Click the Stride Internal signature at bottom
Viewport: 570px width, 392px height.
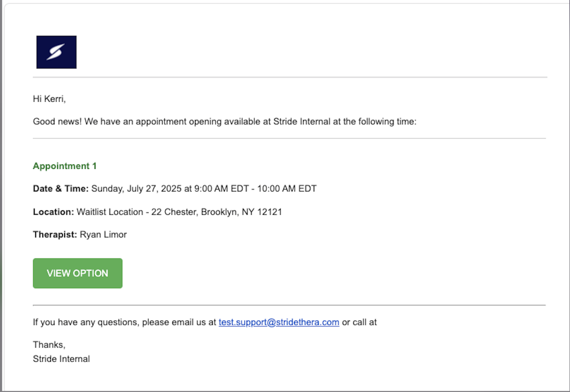[61, 359]
